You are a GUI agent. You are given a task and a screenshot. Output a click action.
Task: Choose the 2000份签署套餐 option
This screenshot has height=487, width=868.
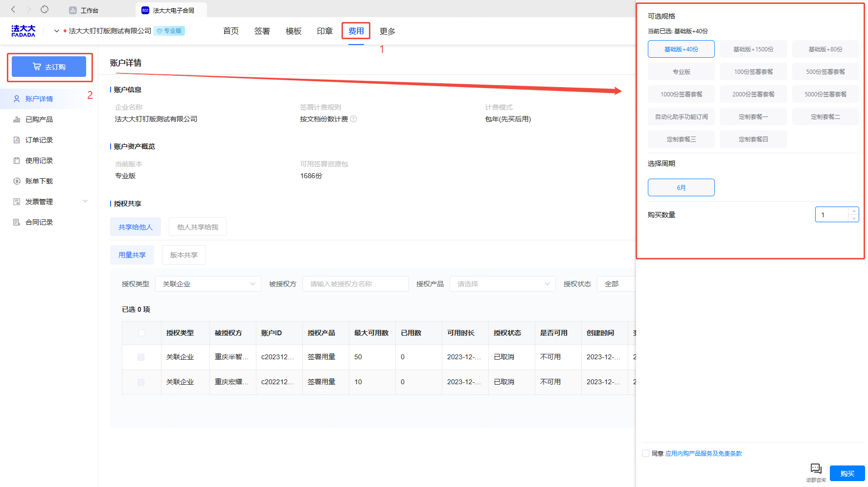pos(754,94)
